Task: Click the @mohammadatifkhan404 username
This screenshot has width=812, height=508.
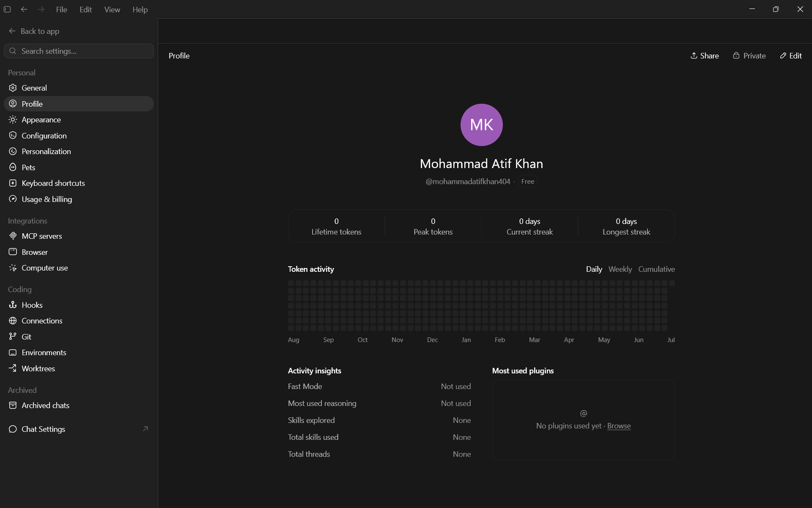Action: [x=468, y=181]
